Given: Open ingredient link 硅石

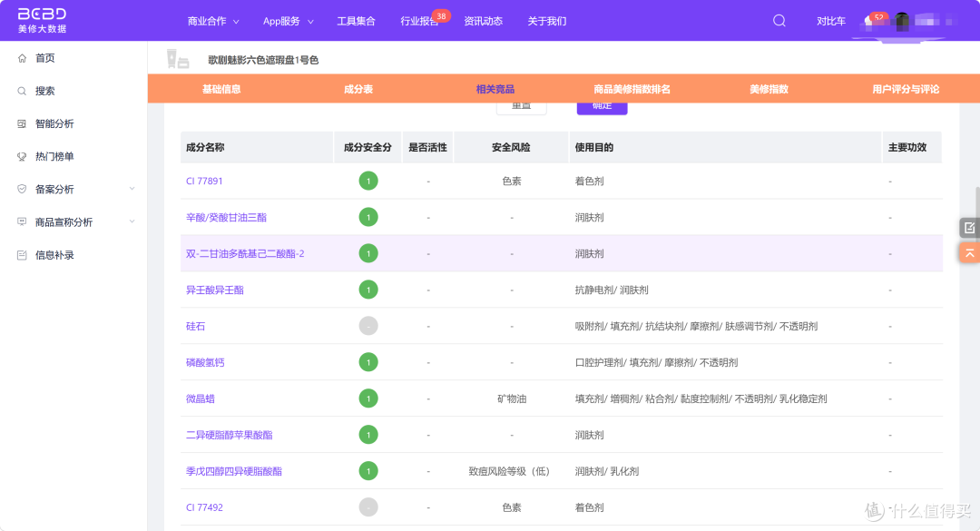Looking at the screenshot, I should click(196, 326).
